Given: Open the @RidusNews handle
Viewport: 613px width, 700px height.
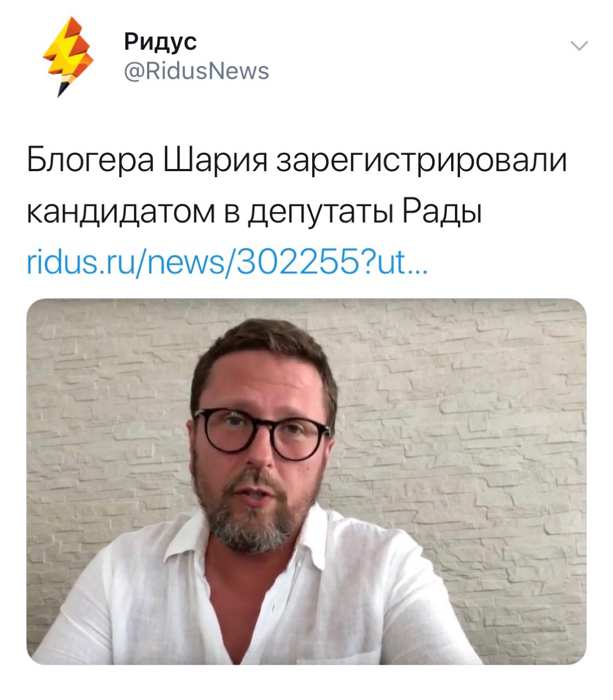Looking at the screenshot, I should (x=196, y=72).
